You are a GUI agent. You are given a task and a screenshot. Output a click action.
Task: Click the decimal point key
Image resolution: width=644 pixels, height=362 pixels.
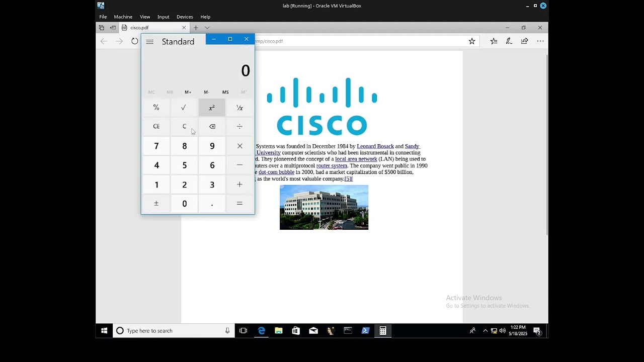212,204
